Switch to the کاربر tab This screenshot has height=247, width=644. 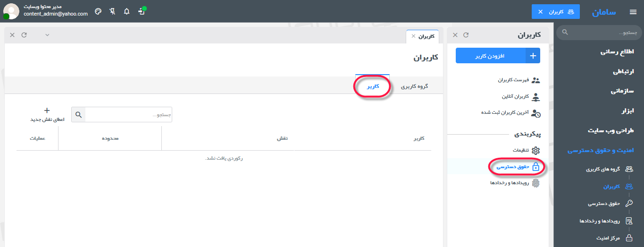pyautogui.click(x=373, y=86)
